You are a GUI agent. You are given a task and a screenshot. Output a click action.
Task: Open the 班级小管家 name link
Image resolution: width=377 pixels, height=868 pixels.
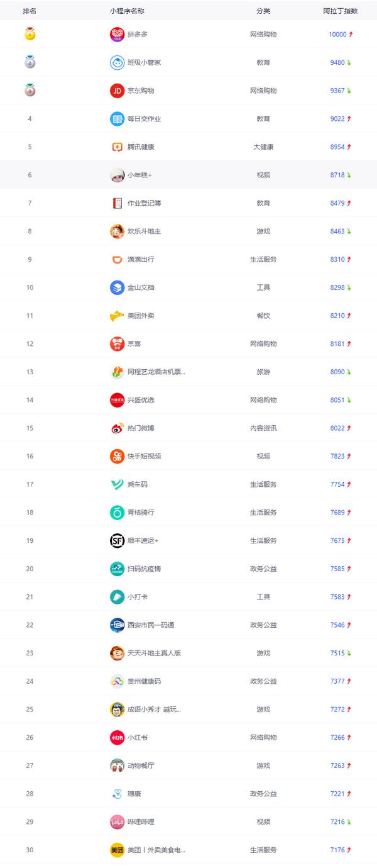pos(145,63)
